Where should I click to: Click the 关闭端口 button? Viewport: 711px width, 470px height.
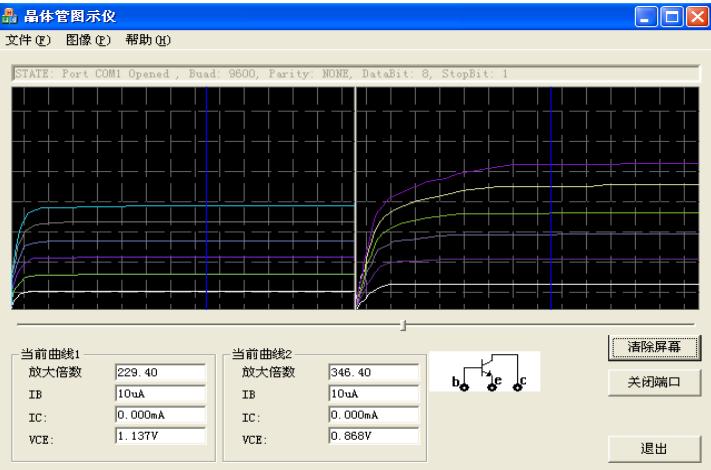point(653,383)
